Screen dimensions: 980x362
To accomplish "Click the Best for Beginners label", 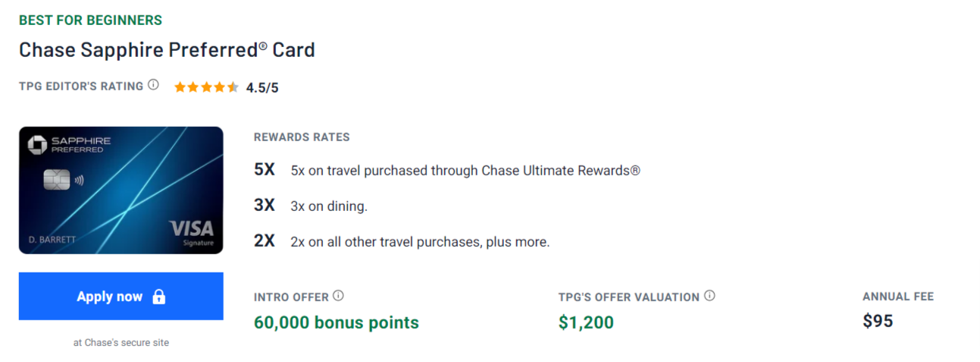I will [x=90, y=20].
